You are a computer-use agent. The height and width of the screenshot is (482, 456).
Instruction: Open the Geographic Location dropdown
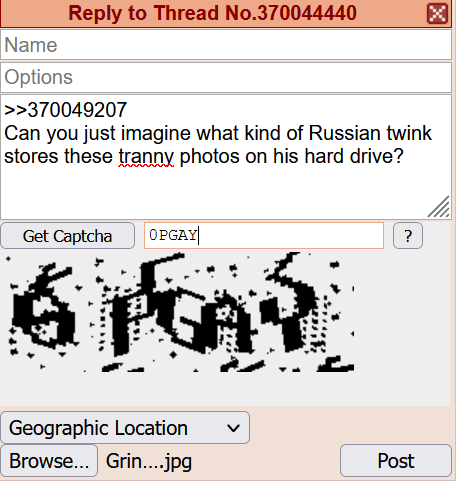coord(125,428)
